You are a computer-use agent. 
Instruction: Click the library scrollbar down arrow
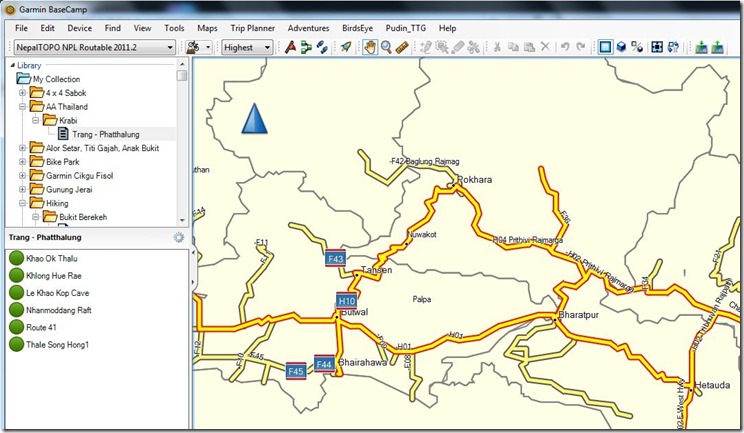[182, 220]
